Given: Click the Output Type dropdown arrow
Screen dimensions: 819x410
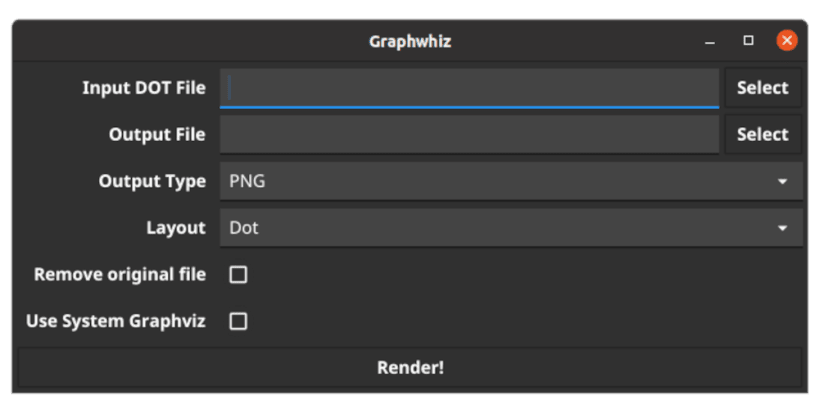Looking at the screenshot, I should [782, 182].
